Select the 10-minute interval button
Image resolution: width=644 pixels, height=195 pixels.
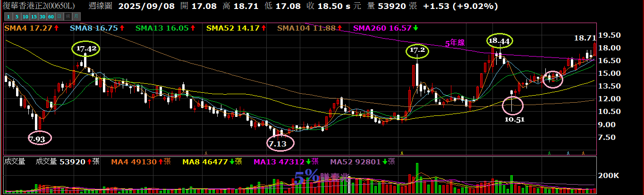25,16
